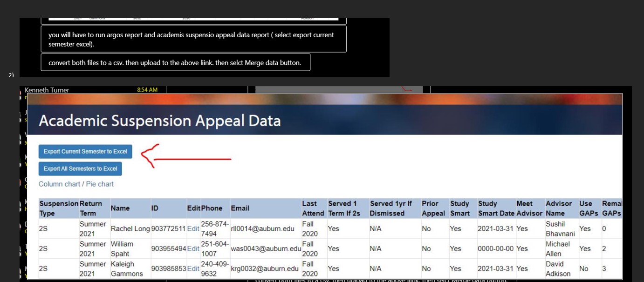Open the Pie chart link

[100, 184]
